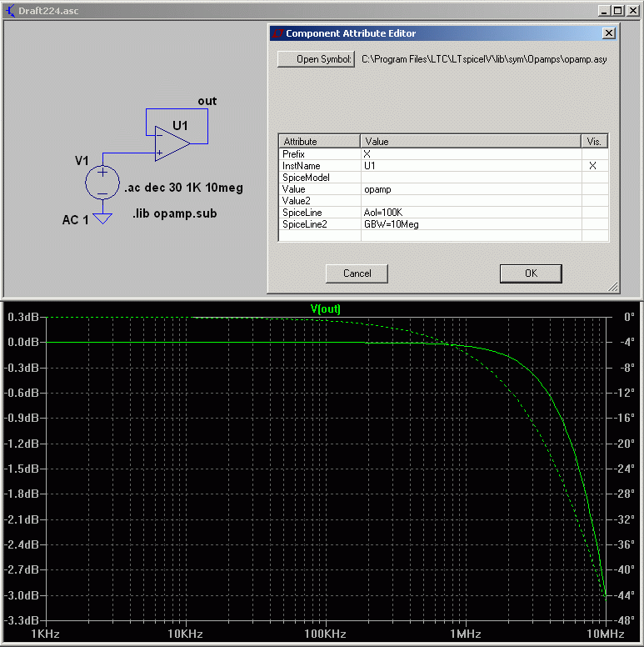
Task: Click the U1 reference label in schematic
Action: point(180,125)
